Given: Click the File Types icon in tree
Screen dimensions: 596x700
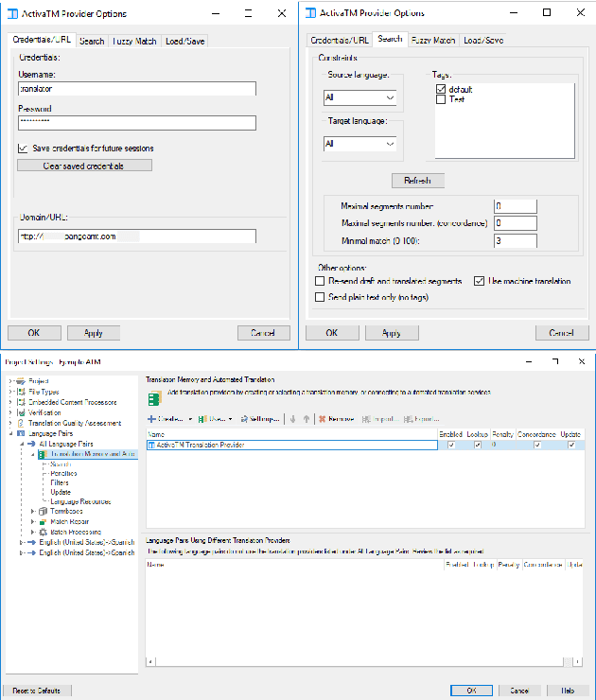Looking at the screenshot, I should (21, 392).
